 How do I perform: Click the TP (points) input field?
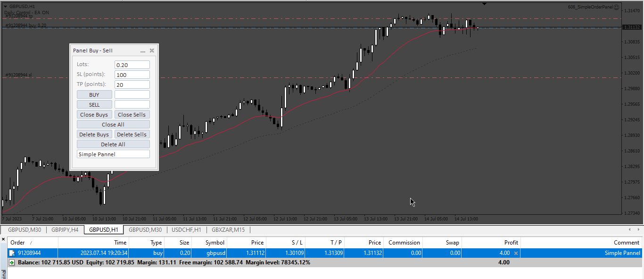(132, 85)
